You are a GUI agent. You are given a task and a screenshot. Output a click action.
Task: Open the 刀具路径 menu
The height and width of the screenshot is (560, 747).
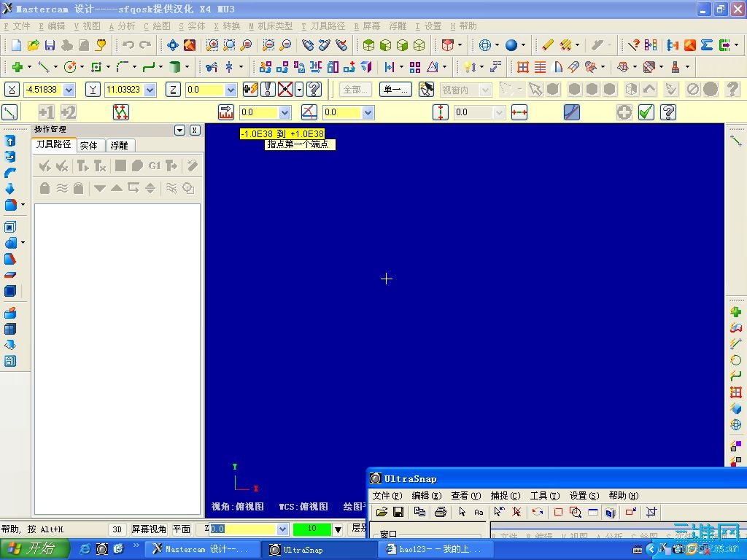[323, 26]
